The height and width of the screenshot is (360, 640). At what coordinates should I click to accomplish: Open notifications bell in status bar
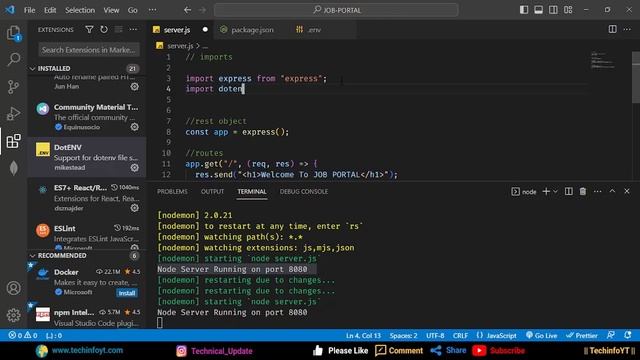(628, 335)
